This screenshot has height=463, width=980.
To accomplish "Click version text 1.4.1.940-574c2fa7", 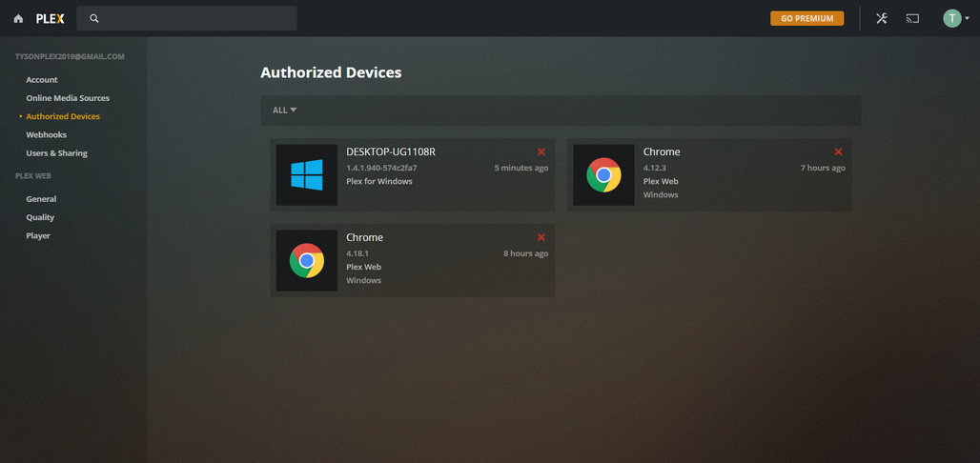I will pyautogui.click(x=381, y=168).
